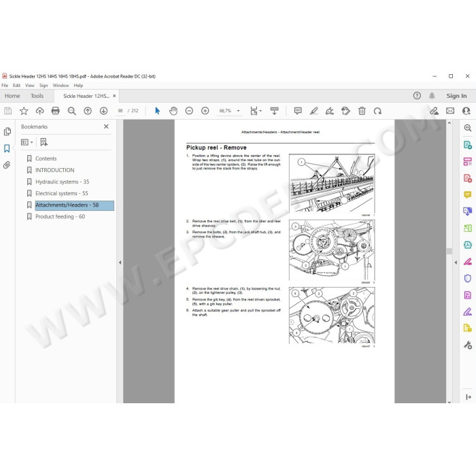Choose the Selection arrow tool
The image size is (476, 476).
point(157,111)
